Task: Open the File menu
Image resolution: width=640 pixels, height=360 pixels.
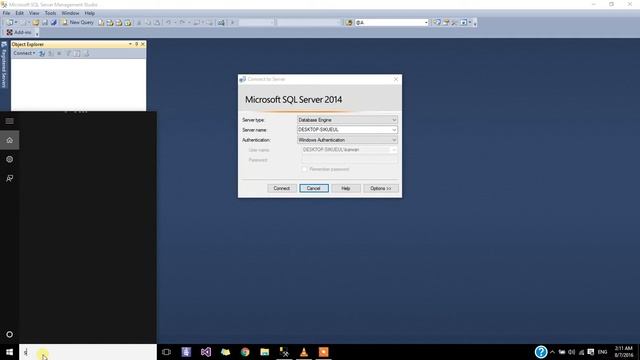Action: [x=7, y=13]
